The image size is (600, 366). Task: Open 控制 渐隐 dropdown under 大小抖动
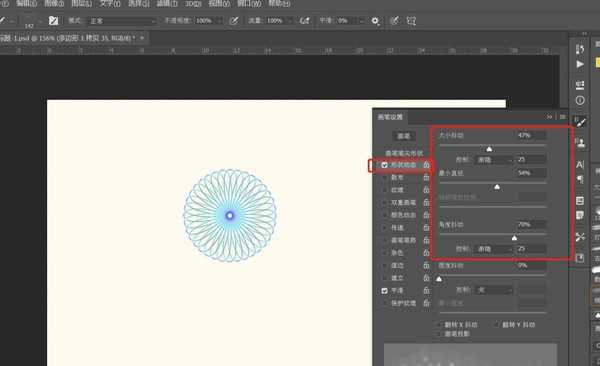click(494, 160)
